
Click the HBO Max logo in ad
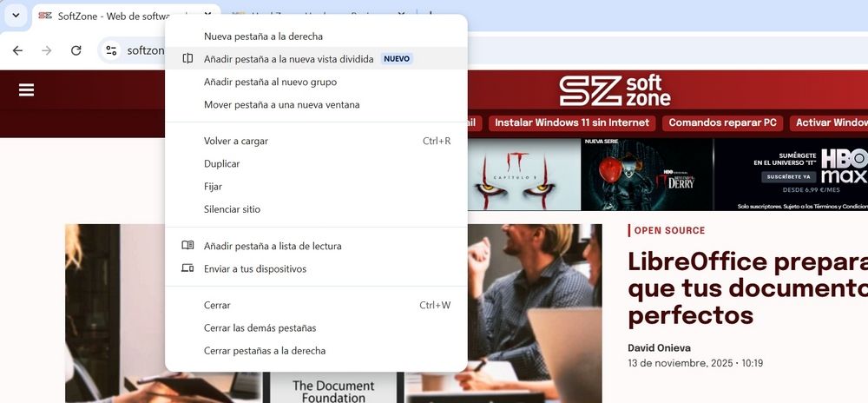[845, 166]
